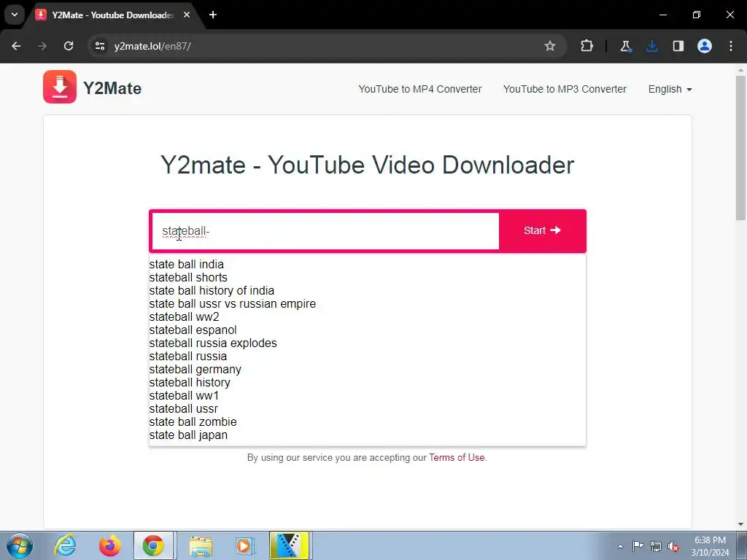Click the browser back arrow
The width and height of the screenshot is (747, 560).
pos(16,46)
